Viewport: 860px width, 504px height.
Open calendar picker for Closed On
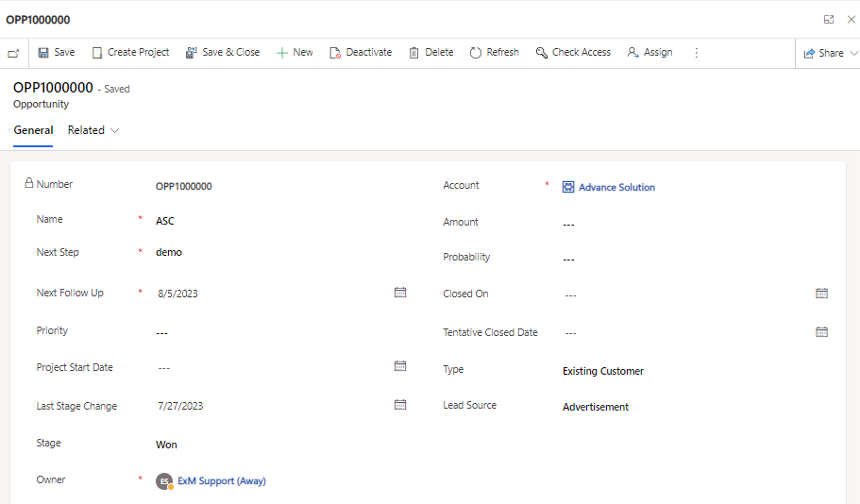pyautogui.click(x=821, y=294)
